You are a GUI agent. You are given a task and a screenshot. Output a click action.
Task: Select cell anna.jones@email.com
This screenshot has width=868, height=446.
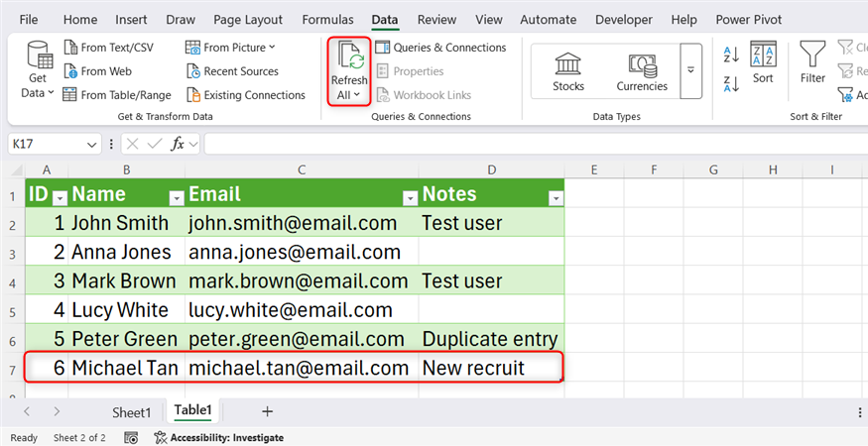tap(302, 253)
